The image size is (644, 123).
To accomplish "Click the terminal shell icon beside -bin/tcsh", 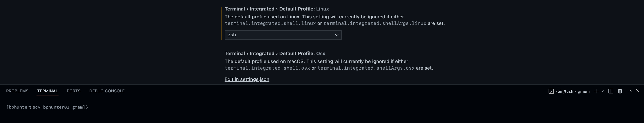I will (551, 91).
